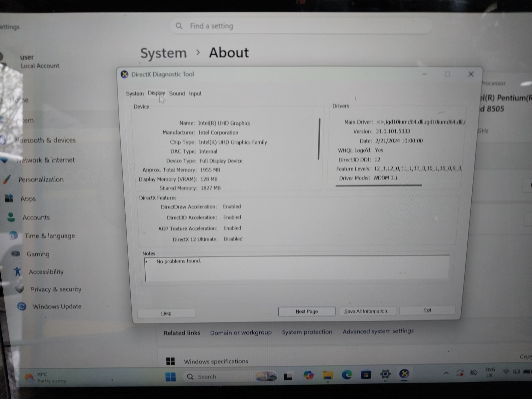Click the Next Page button

[307, 312]
